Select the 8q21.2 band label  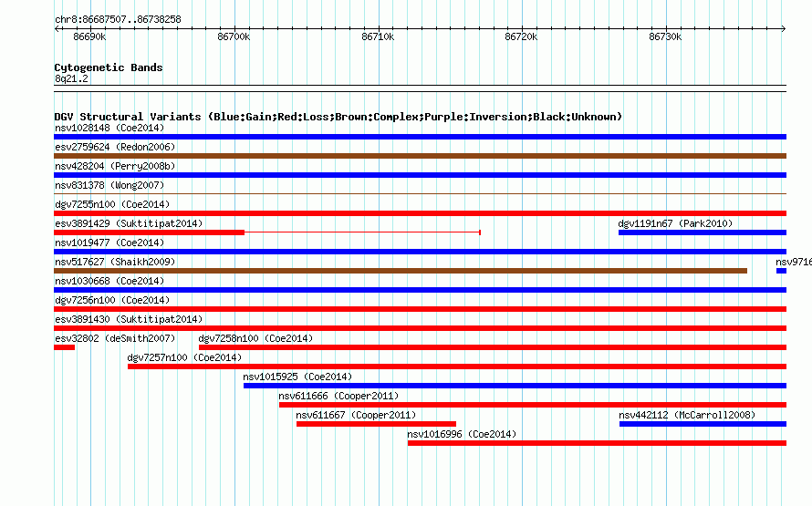(71, 78)
